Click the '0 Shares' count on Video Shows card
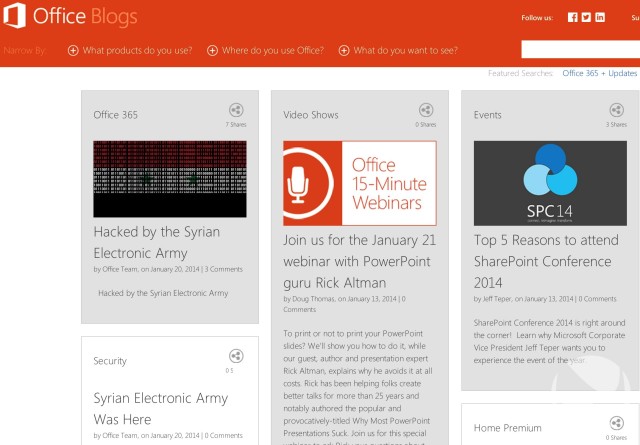 pos(426,125)
